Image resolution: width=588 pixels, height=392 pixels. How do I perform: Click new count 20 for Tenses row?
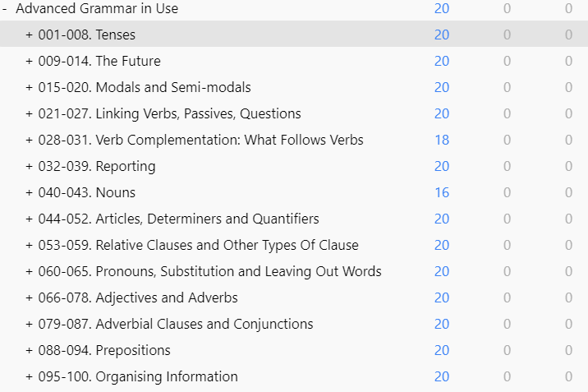click(442, 35)
